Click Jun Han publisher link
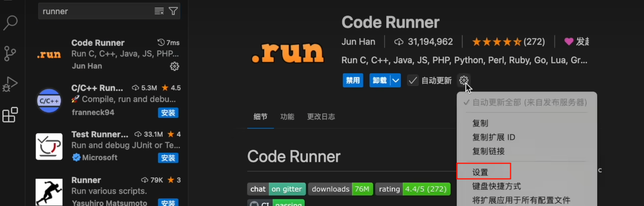The width and height of the screenshot is (644, 206). pos(358,42)
